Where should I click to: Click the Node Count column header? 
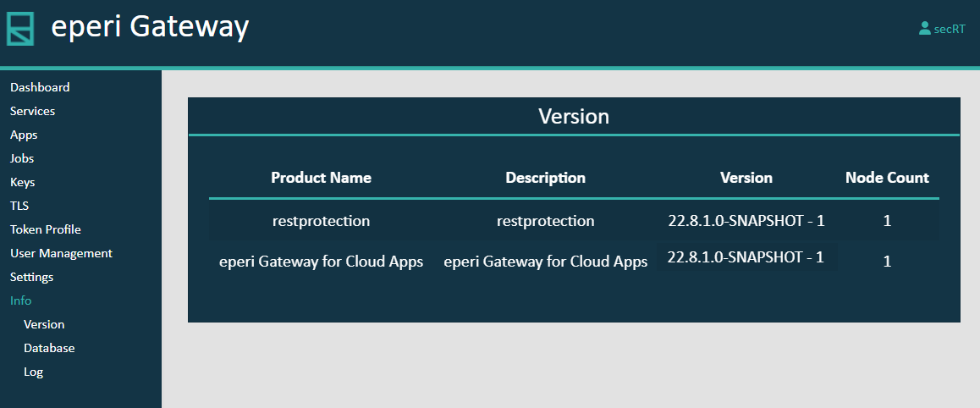point(887,178)
